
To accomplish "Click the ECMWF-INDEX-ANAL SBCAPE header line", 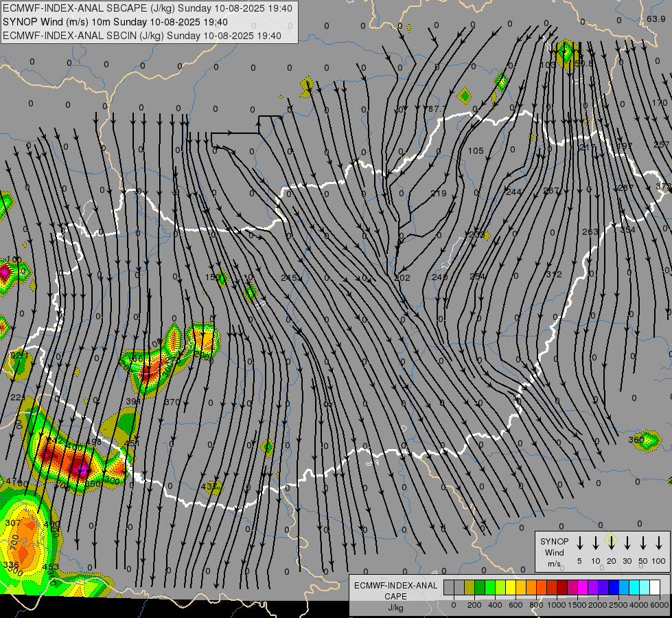I will [x=148, y=8].
